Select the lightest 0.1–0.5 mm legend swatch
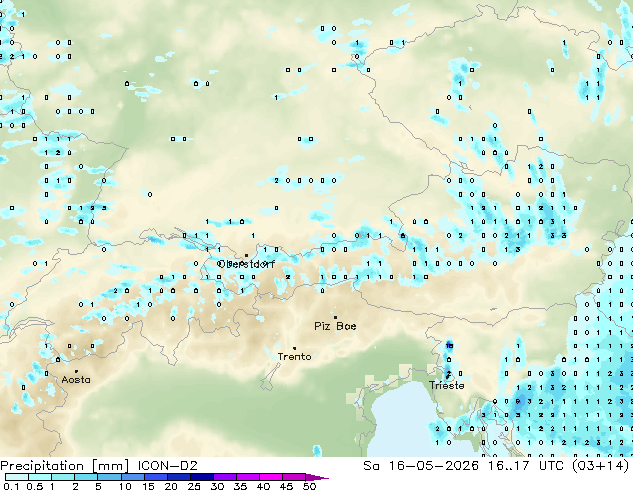Viewport: 634px width, 490px height. (17, 477)
